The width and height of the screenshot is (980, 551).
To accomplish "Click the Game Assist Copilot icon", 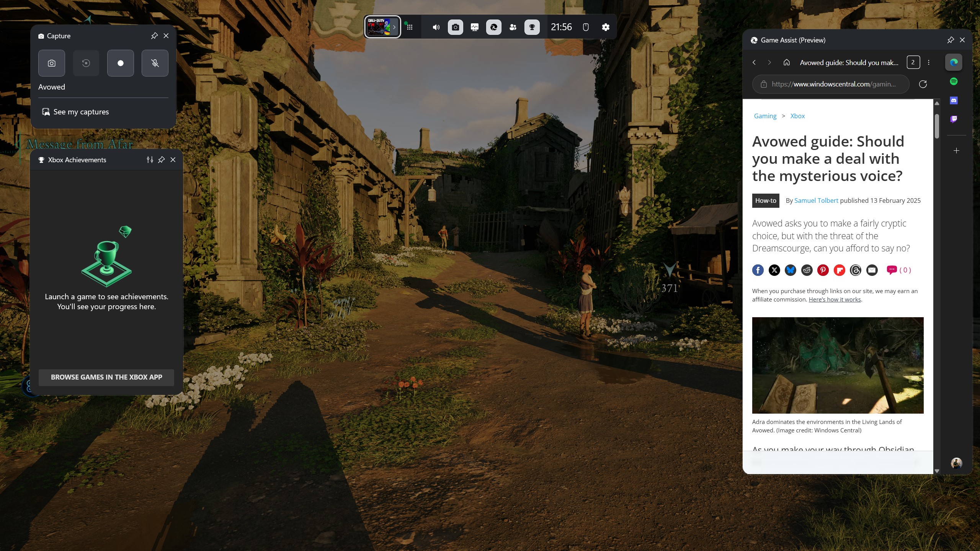I will click(954, 62).
